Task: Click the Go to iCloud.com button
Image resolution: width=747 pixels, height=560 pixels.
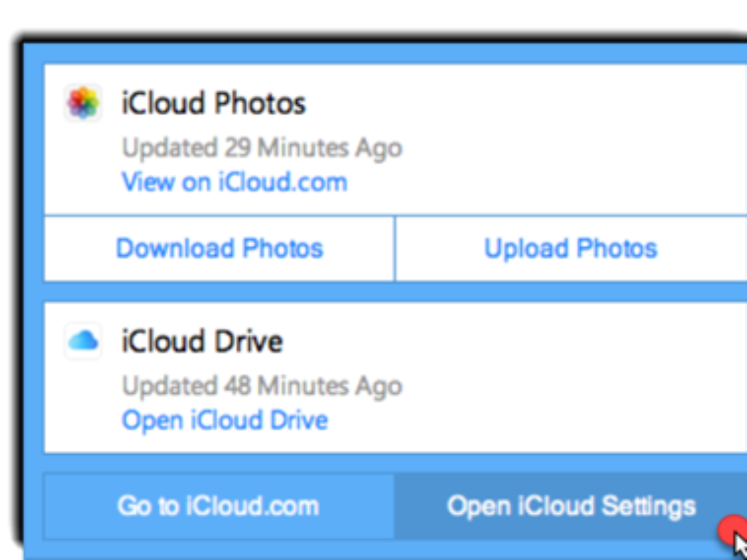Action: point(218,506)
